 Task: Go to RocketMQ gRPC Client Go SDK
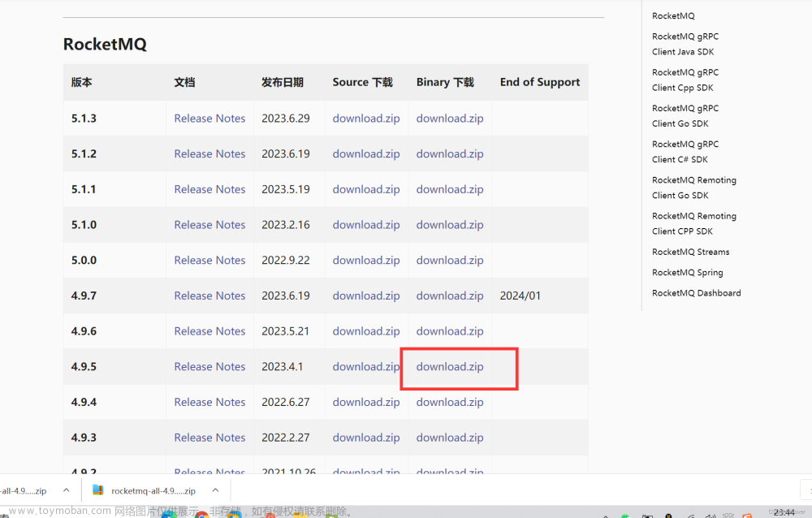coord(685,116)
